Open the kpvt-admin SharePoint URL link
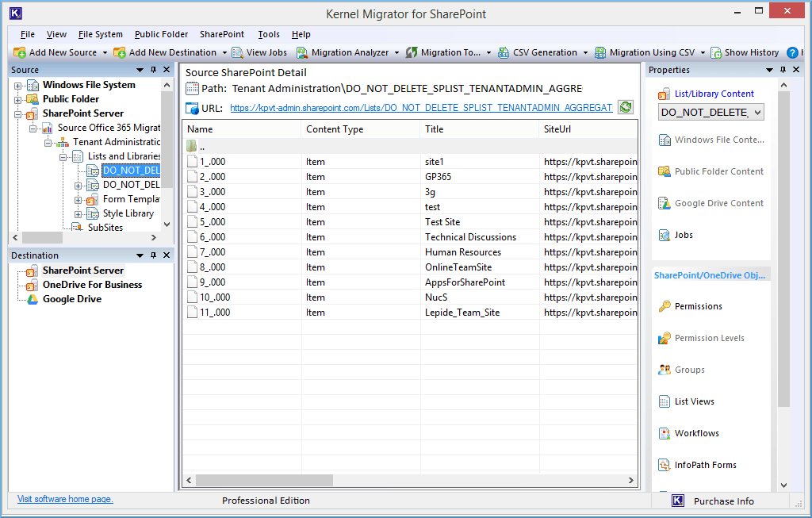The image size is (812, 518). pos(421,108)
